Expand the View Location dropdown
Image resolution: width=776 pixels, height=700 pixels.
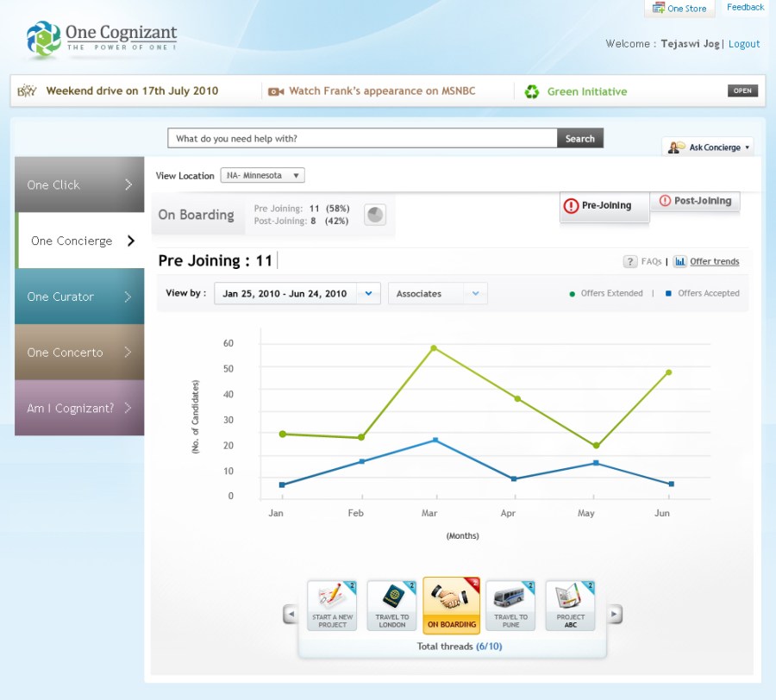263,176
